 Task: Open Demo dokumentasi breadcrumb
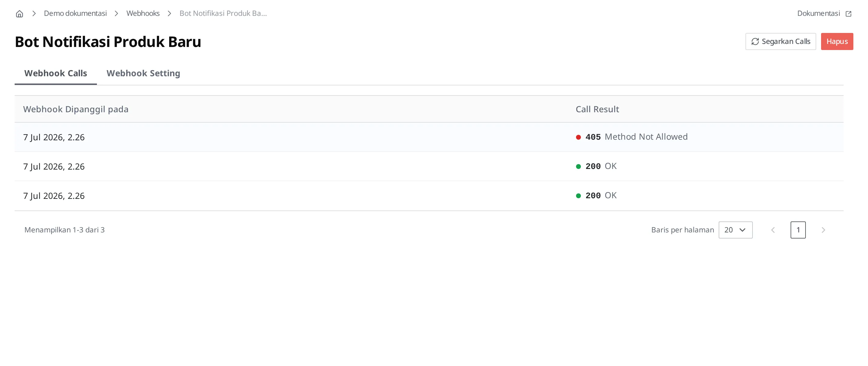click(75, 13)
